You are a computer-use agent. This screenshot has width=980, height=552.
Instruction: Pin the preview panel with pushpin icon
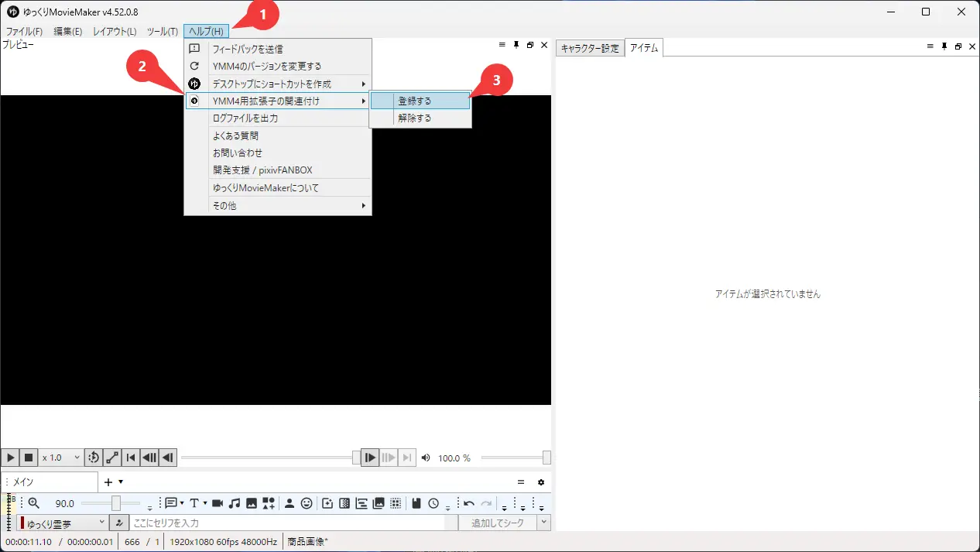click(x=516, y=46)
